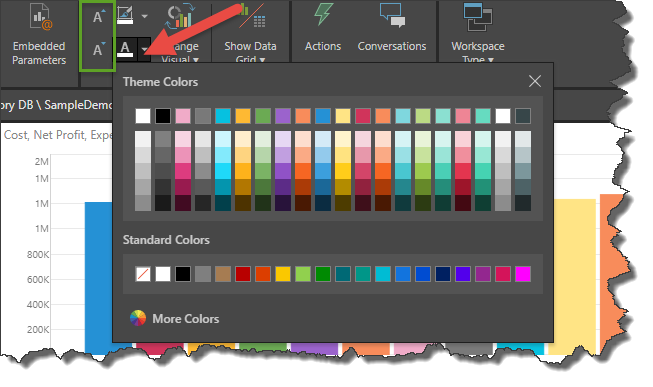The height and width of the screenshot is (387, 653).
Task: Close the Theme Colors popup
Action: tap(535, 81)
